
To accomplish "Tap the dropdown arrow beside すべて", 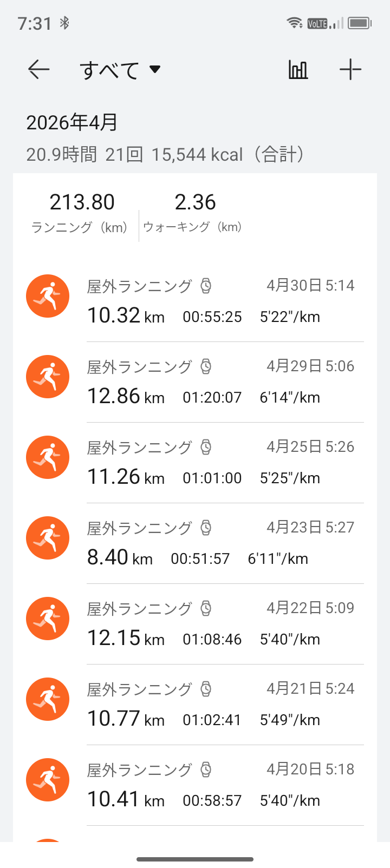I will 155,69.
